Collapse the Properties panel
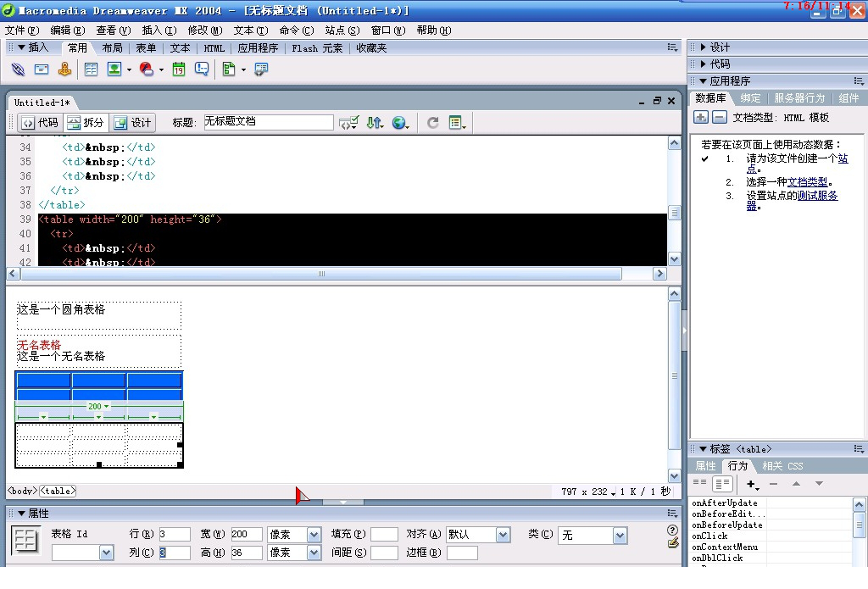Viewport: 868px width, 589px height. 21,514
